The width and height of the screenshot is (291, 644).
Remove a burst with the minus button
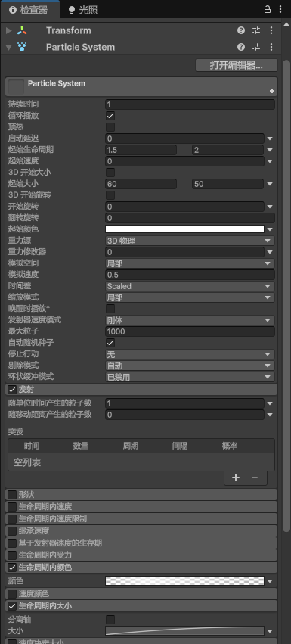(255, 478)
